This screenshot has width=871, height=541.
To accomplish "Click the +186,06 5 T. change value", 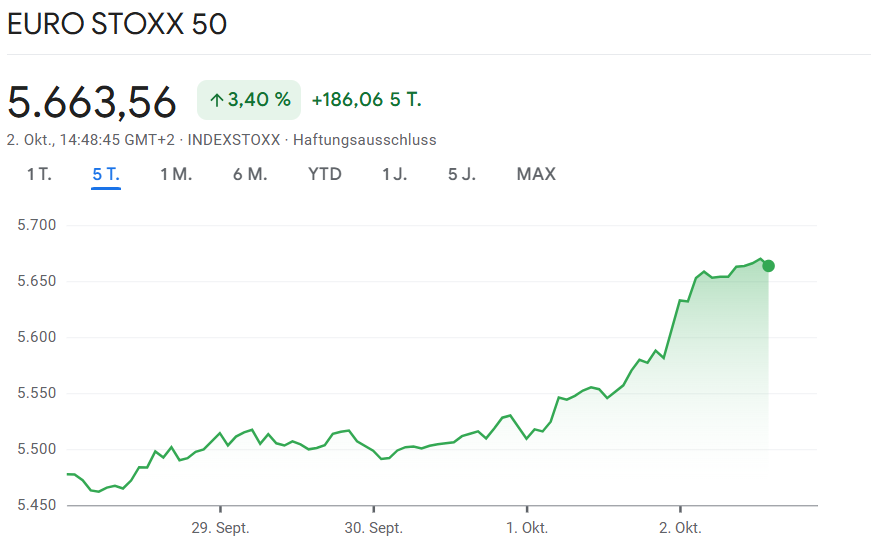I will click(x=367, y=100).
